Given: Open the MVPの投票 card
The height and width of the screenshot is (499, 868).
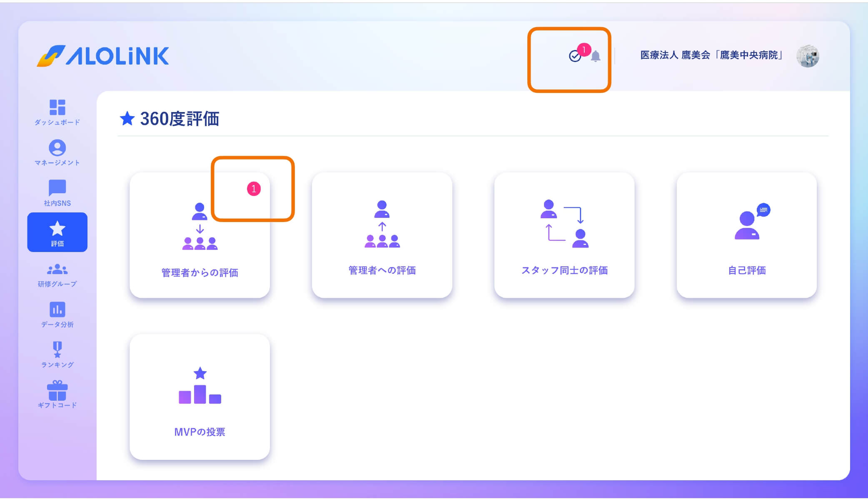Looking at the screenshot, I should click(x=200, y=396).
